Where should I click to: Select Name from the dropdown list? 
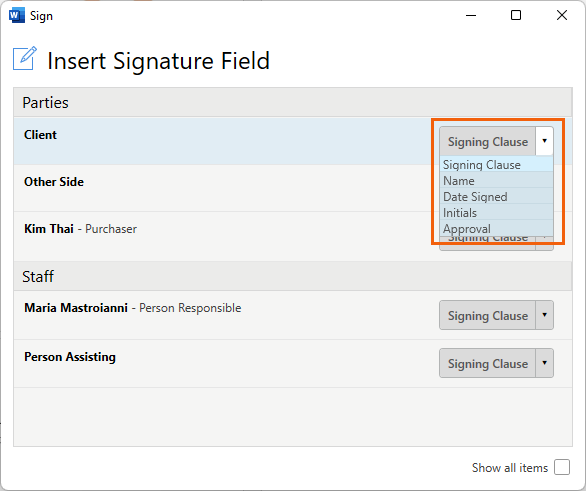point(496,180)
